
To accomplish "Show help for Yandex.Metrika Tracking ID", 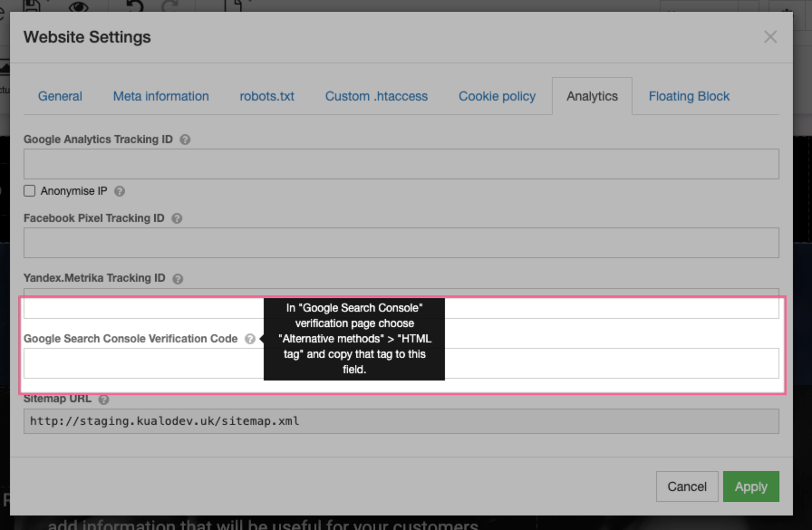I will 178,279.
